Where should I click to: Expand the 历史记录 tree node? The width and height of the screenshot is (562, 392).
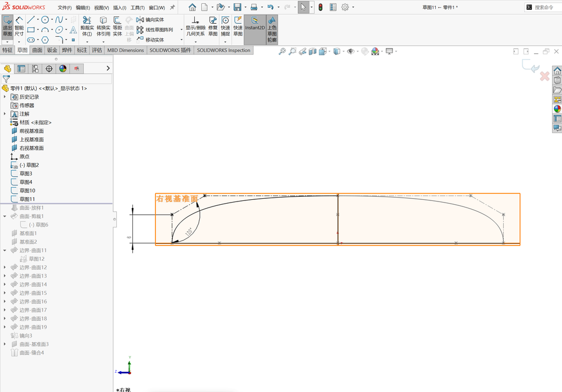(4, 97)
